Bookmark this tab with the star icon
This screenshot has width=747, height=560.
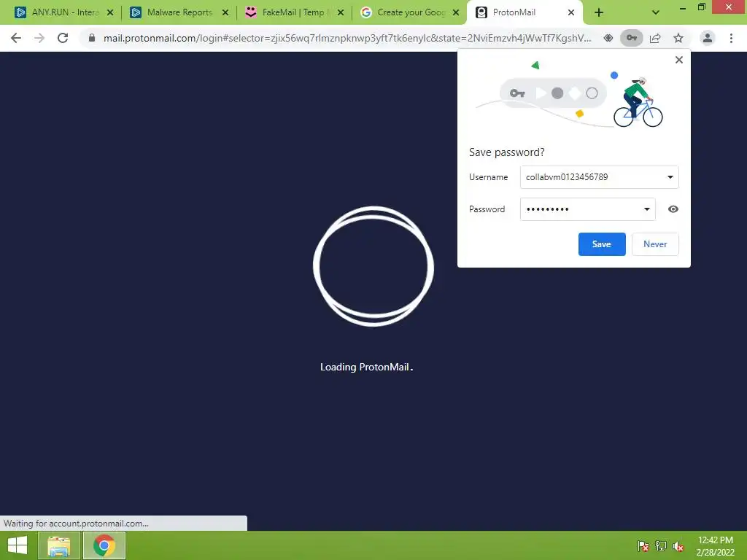point(678,38)
